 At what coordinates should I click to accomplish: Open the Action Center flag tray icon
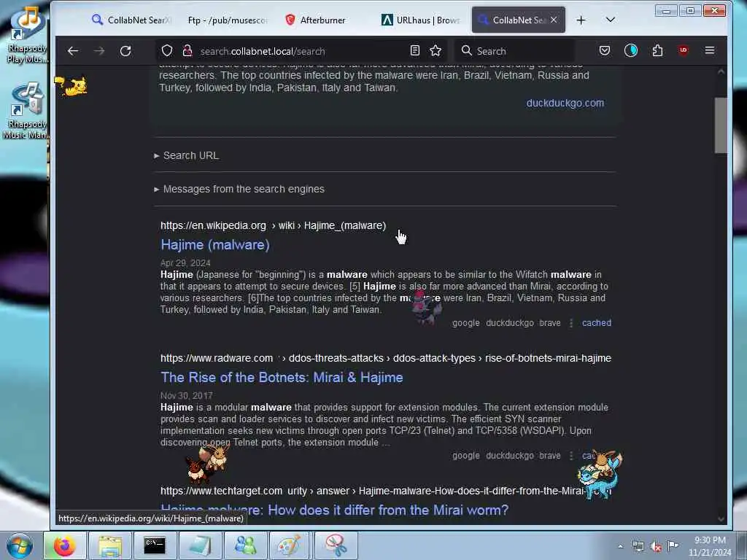[673, 545]
